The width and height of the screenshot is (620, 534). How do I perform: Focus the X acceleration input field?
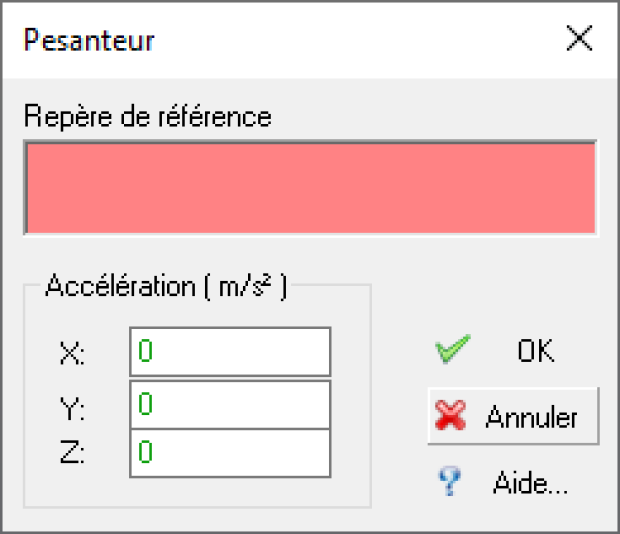pyautogui.click(x=230, y=351)
